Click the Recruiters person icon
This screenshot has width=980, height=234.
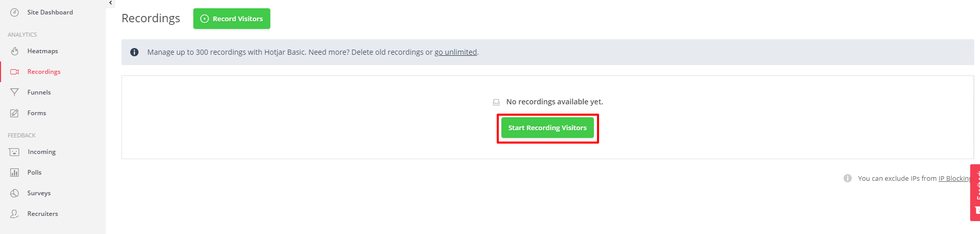(14, 214)
